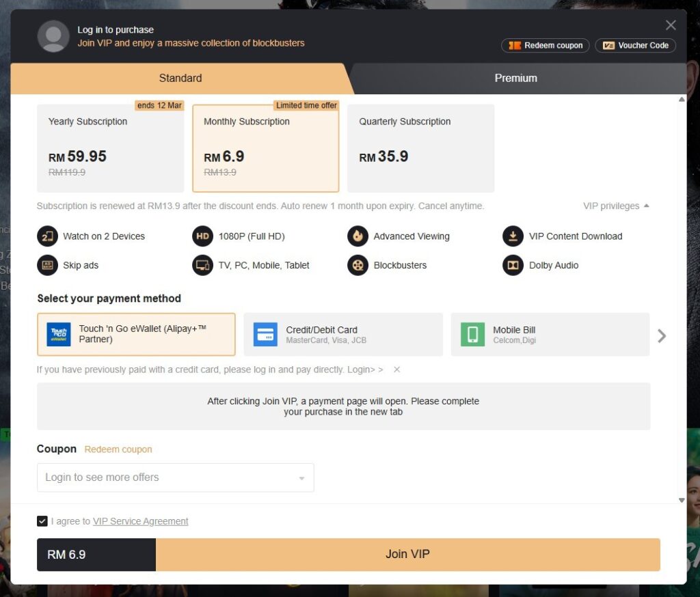Choose Credit/Debit Card payment method
700x597 pixels.
[x=343, y=335]
